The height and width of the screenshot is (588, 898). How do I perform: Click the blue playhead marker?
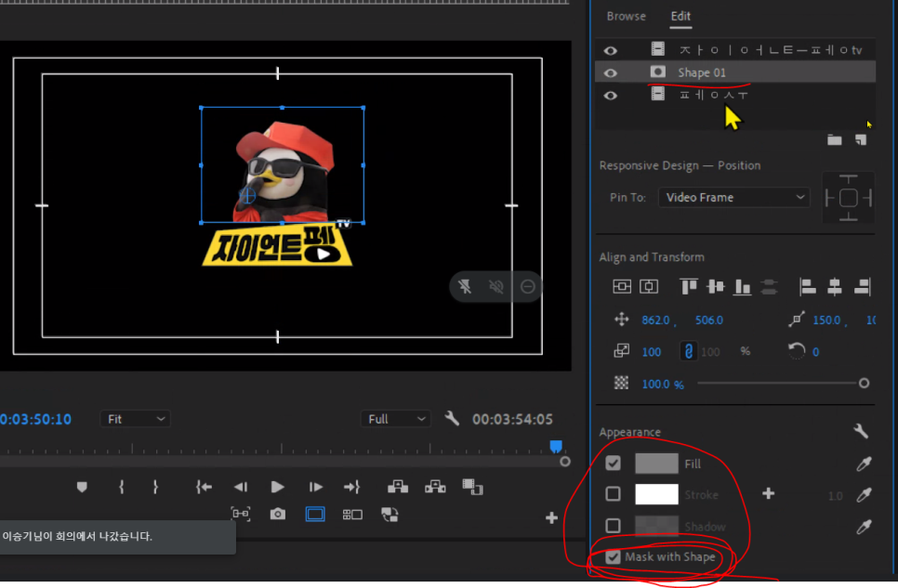tap(556, 446)
